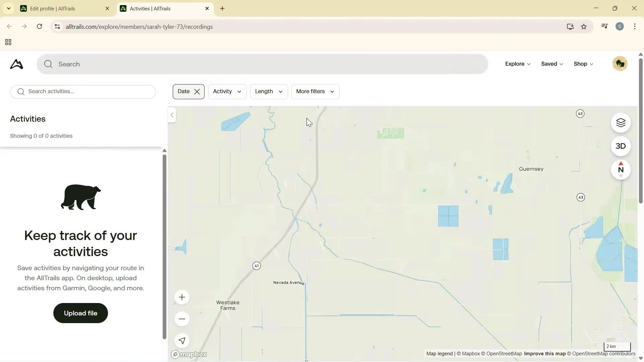The image size is (644, 362).
Task: Remove the Date filter
Action: pyautogui.click(x=197, y=91)
